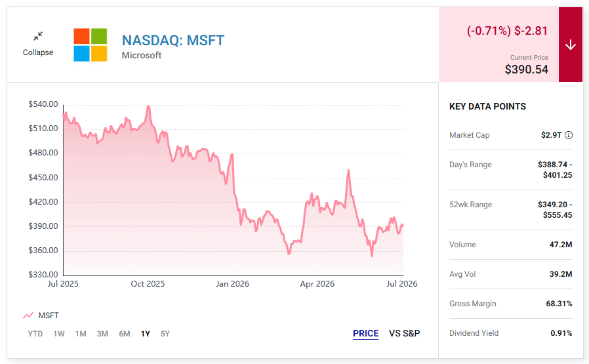This screenshot has width=589, height=364.
Task: Collapse the stock chart panel
Action: 37,44
